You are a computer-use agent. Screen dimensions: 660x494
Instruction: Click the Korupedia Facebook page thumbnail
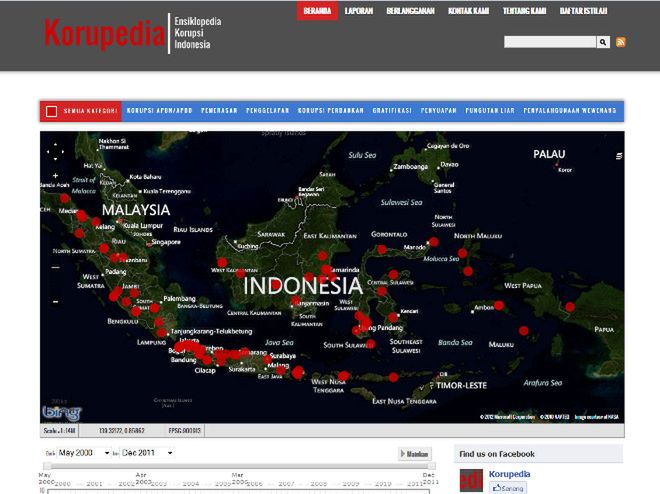pos(471,480)
